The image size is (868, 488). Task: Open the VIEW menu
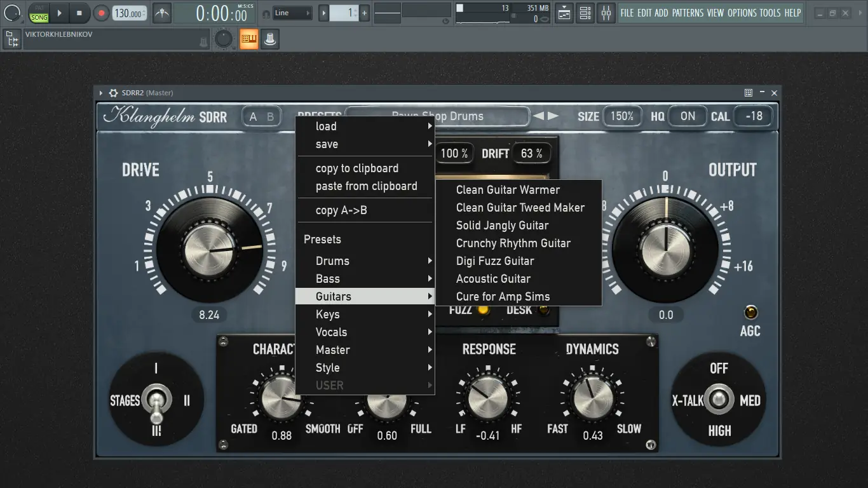pos(715,13)
